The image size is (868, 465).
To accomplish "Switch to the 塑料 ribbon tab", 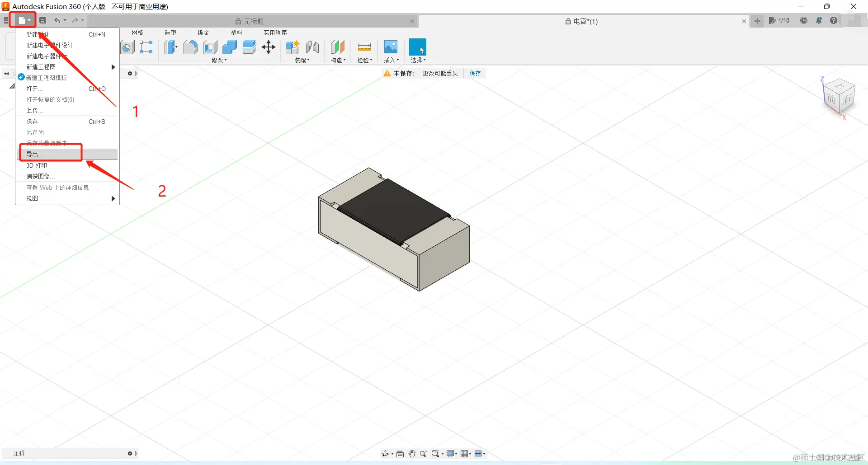I will (236, 33).
